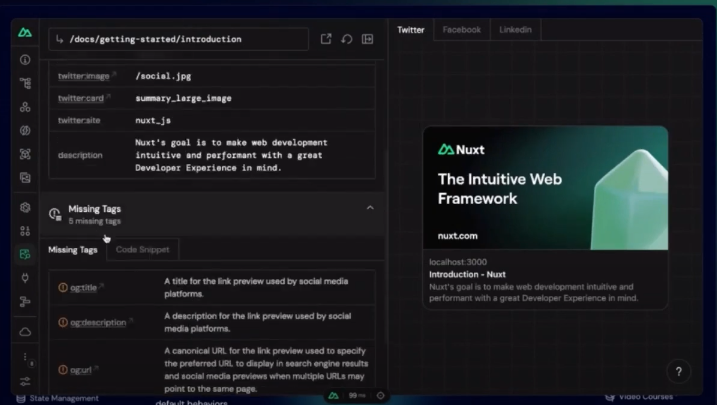Select the Components icon in sidebar
The width and height of the screenshot is (717, 405).
click(25, 107)
